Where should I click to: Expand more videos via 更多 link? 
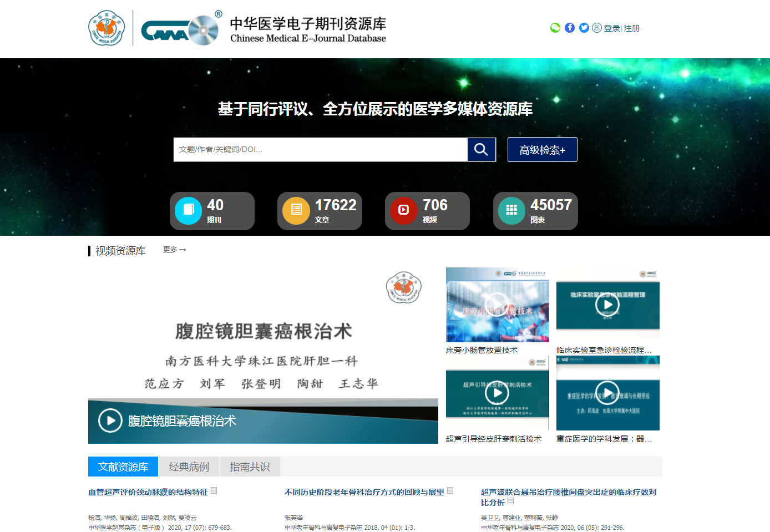coord(174,250)
